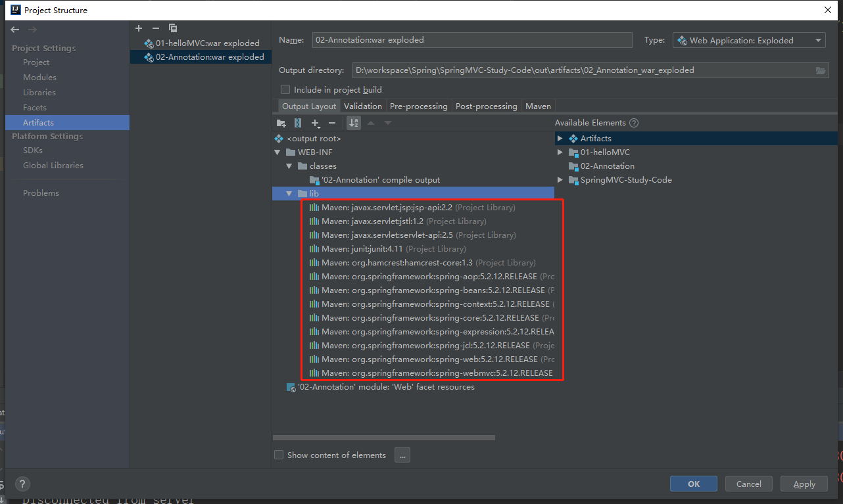Select the spring-expression library entry
The image size is (843, 504).
click(432, 332)
